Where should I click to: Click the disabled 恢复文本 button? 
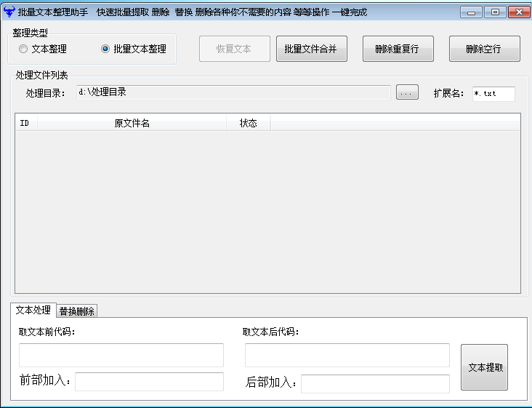(x=235, y=49)
